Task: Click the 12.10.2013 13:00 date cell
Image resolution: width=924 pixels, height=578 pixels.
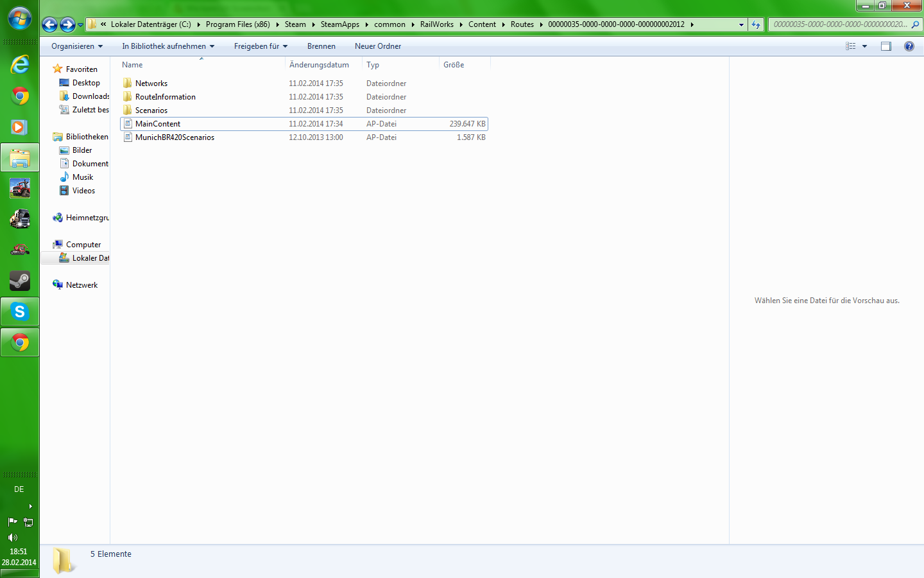Action: (316, 137)
